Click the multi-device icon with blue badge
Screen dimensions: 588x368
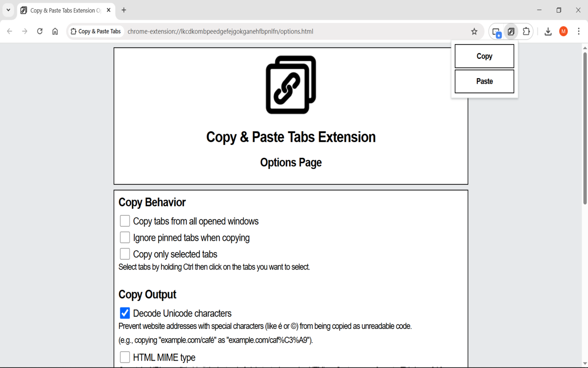point(496,31)
